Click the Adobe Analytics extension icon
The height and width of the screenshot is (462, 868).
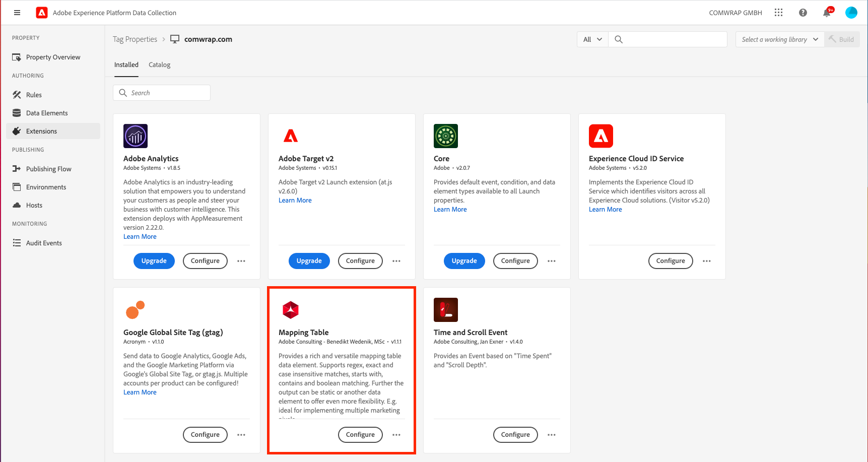coord(136,136)
